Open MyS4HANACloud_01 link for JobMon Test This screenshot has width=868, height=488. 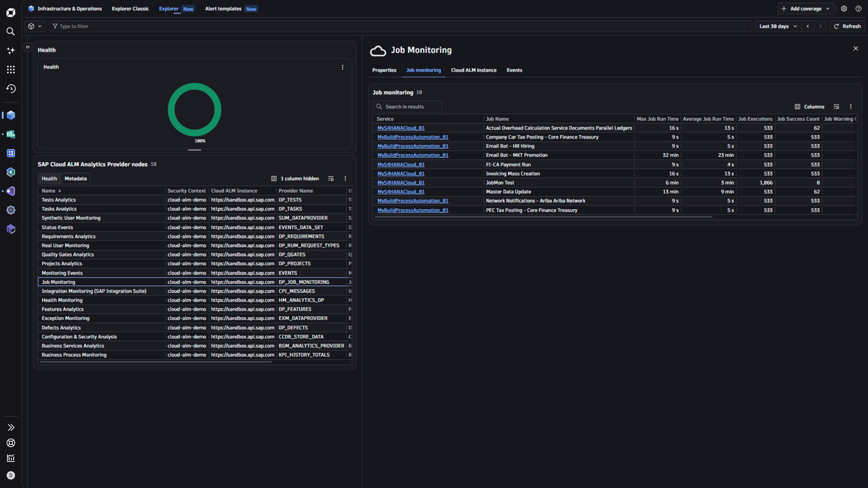click(x=401, y=183)
